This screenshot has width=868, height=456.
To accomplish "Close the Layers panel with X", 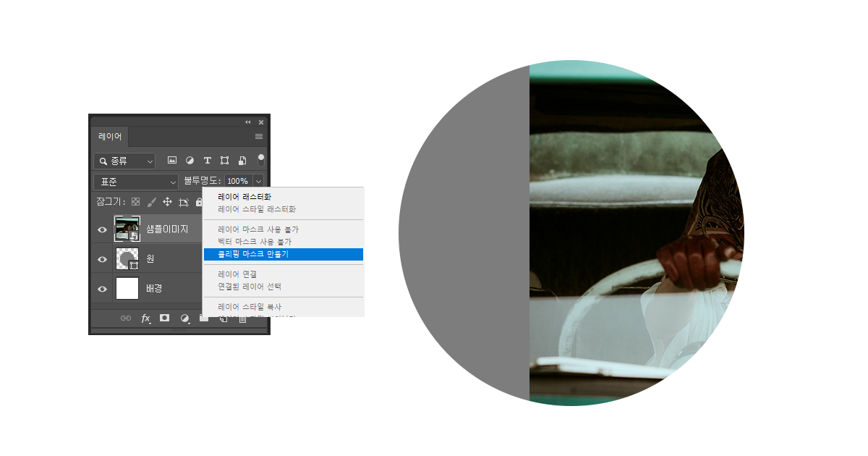I will click(261, 122).
